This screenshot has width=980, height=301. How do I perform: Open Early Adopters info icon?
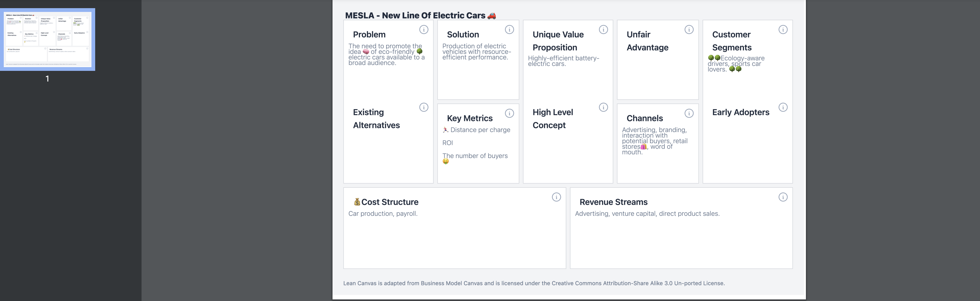tap(782, 108)
